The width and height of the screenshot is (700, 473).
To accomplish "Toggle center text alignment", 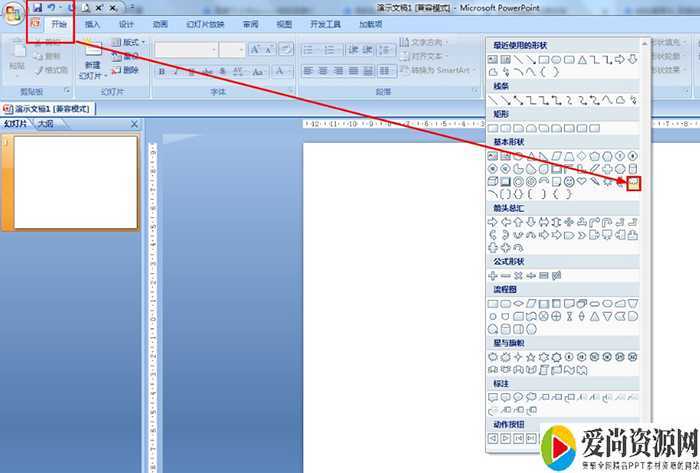I will [x=324, y=71].
